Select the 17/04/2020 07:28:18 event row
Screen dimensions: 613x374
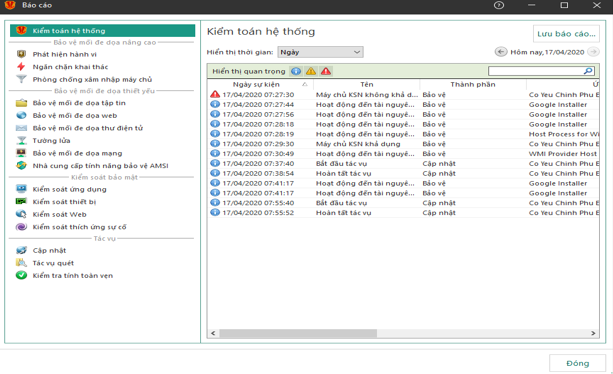[403, 124]
